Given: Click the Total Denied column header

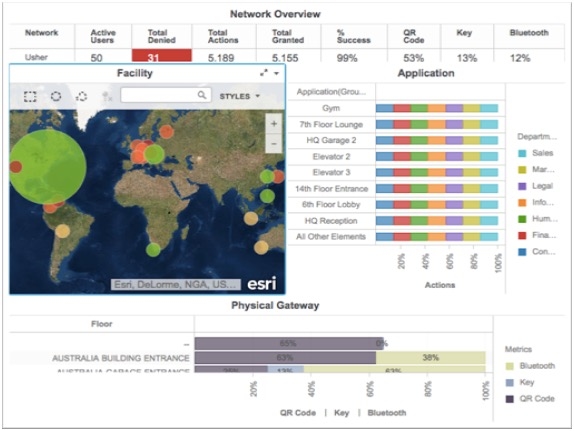Looking at the screenshot, I should (x=161, y=36).
